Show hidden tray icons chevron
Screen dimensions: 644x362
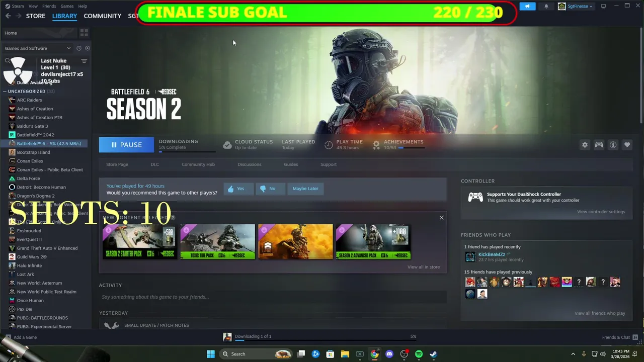pos(573,354)
